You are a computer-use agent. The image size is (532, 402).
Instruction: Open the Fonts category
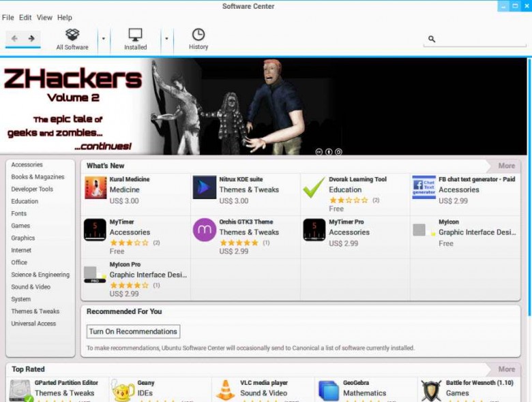click(18, 213)
